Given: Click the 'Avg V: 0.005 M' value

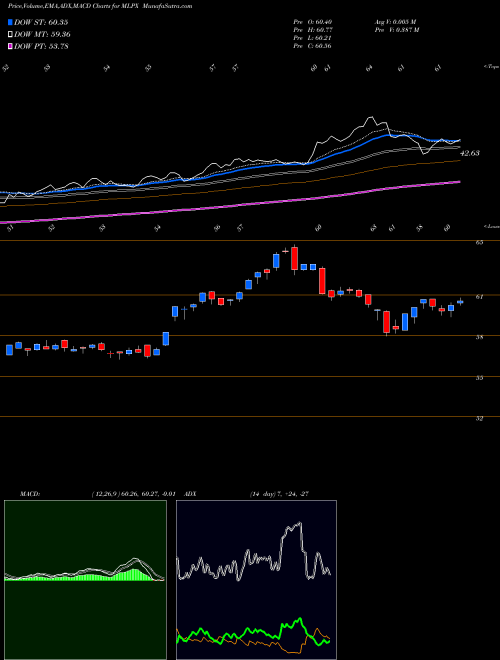Looking at the screenshot, I should (395, 22).
